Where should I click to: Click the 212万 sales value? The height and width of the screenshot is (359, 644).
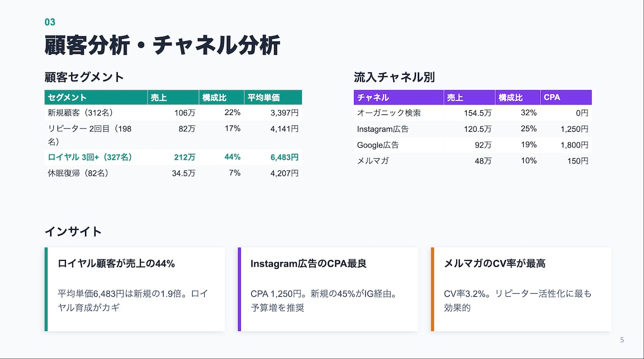pyautogui.click(x=185, y=157)
